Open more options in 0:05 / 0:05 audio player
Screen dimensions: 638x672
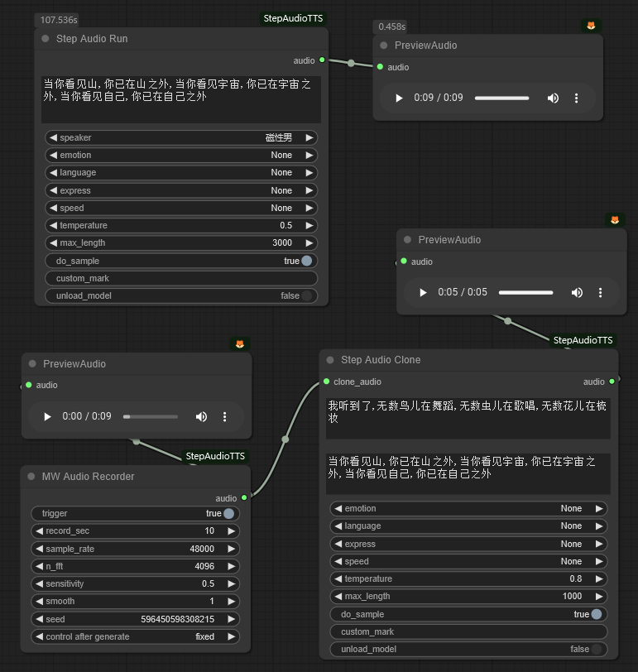[600, 293]
